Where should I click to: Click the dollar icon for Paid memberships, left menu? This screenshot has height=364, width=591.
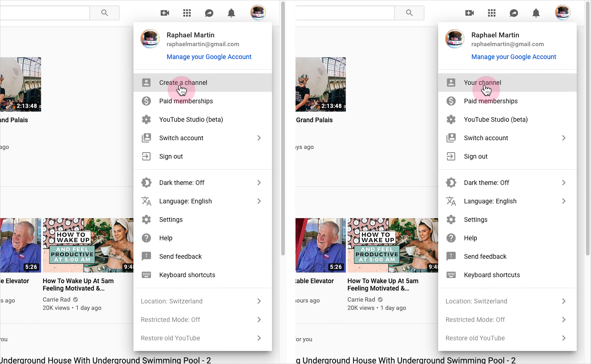(x=146, y=101)
